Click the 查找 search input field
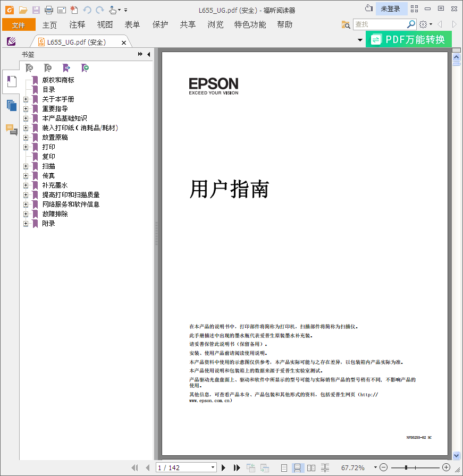463x476 pixels. point(380,24)
